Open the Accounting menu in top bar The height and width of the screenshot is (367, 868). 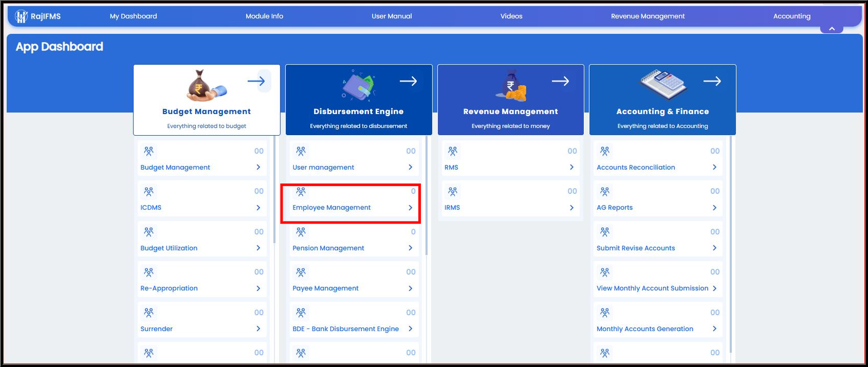(x=792, y=16)
